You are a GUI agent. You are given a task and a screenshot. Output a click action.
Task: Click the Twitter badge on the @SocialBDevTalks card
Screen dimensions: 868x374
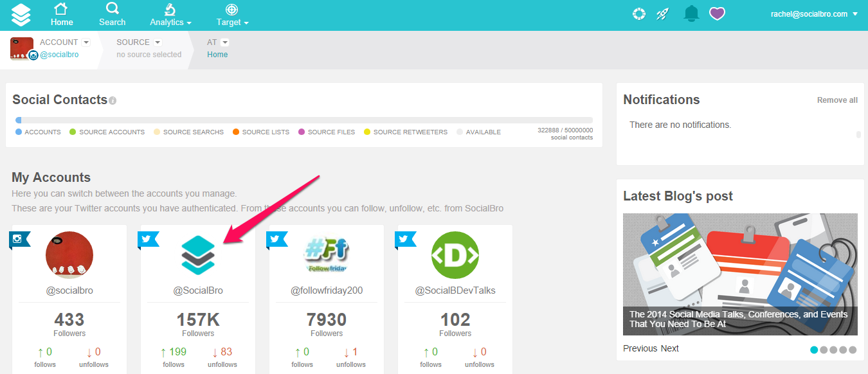click(405, 240)
